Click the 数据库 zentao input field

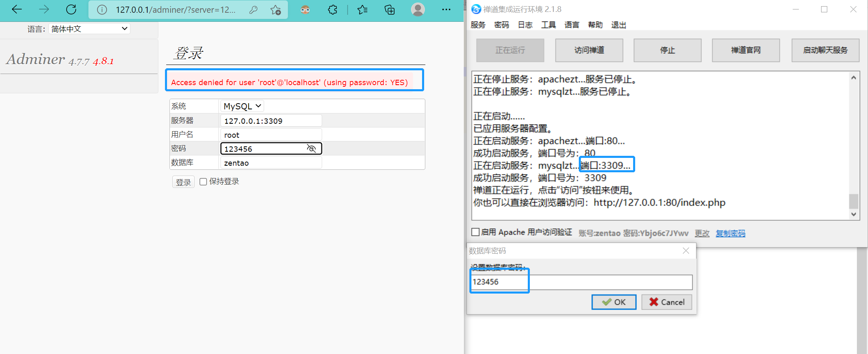(x=271, y=163)
